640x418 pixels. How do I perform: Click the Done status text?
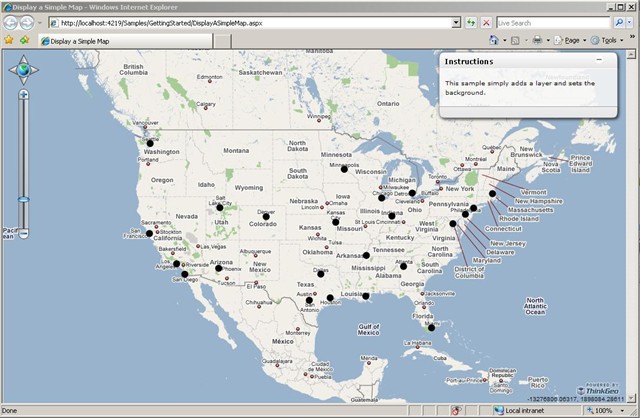pyautogui.click(x=9, y=411)
